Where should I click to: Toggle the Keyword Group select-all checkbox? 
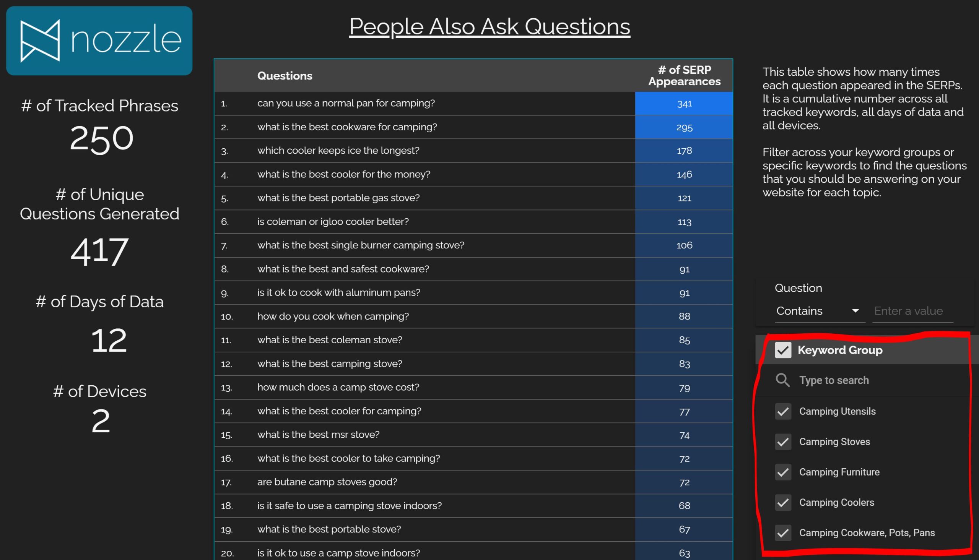point(783,350)
